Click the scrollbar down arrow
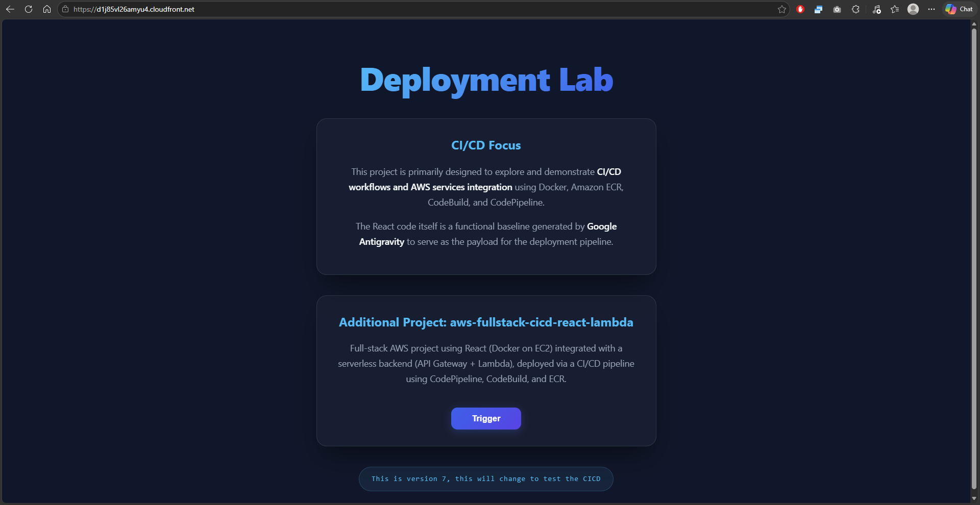This screenshot has width=980, height=505. (x=974, y=498)
